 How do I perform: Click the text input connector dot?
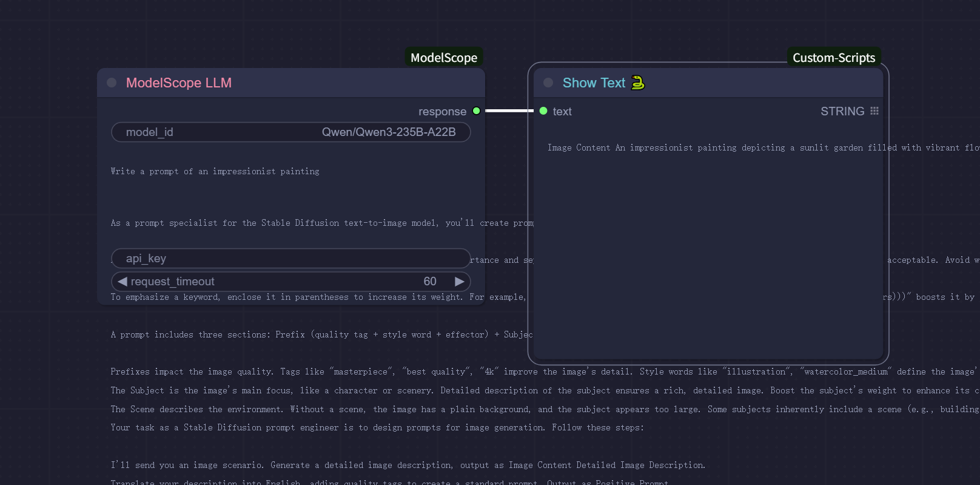tap(543, 111)
